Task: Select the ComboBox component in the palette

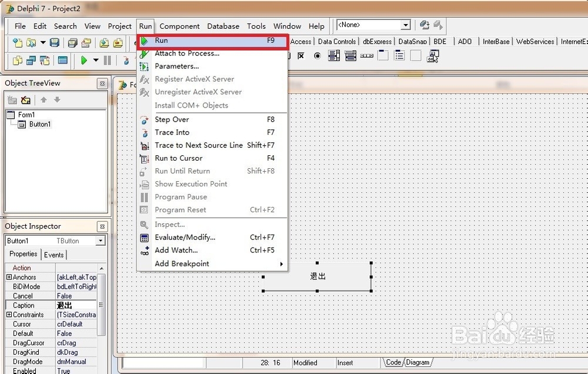Action: coord(350,56)
